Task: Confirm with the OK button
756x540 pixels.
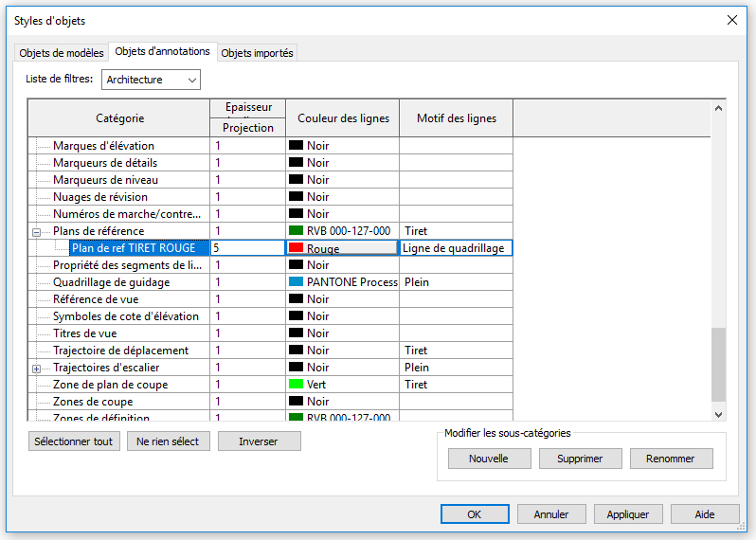Action: (x=475, y=514)
